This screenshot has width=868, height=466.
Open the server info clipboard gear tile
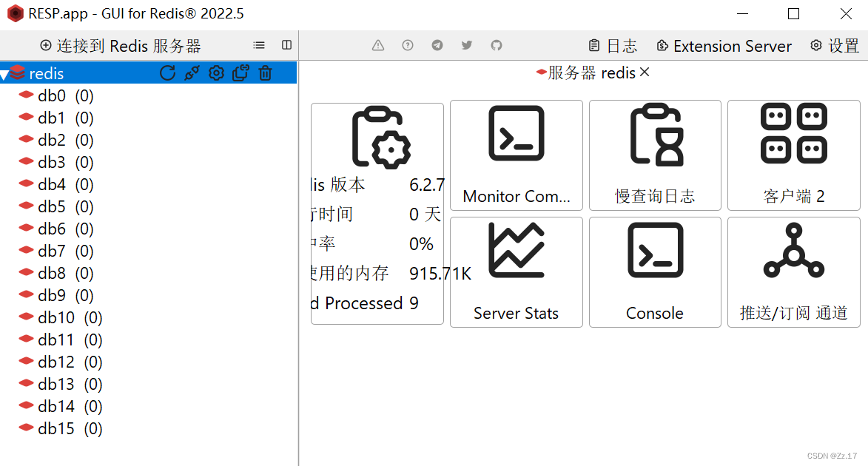pyautogui.click(x=377, y=213)
